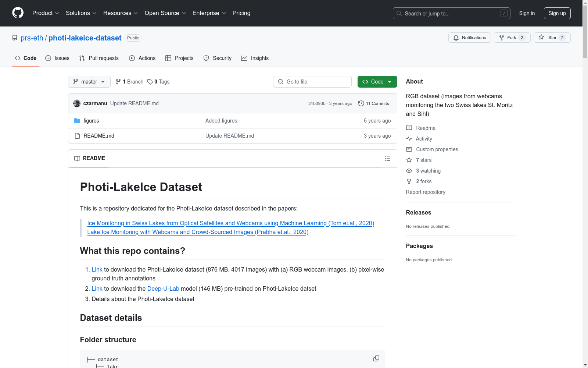The height and width of the screenshot is (368, 588).
Task: Open the Releases heading link
Action: click(x=419, y=212)
